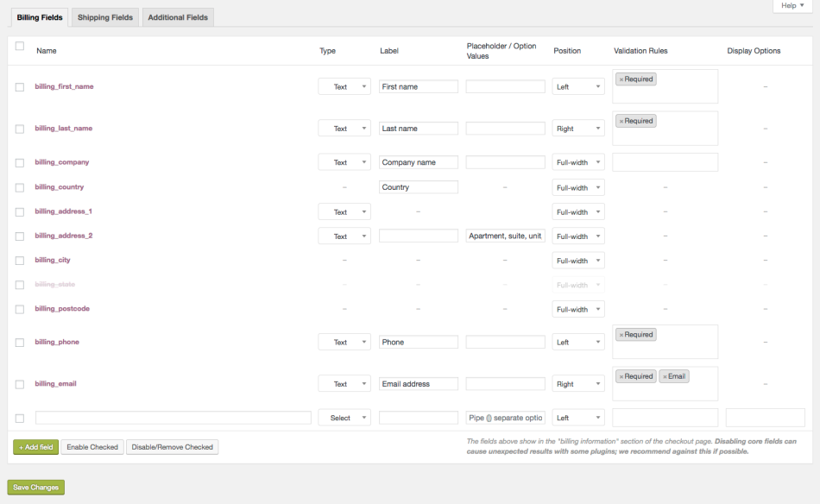Remove the Required rule from billing_first_name
This screenshot has width=820, height=504.
[621, 79]
